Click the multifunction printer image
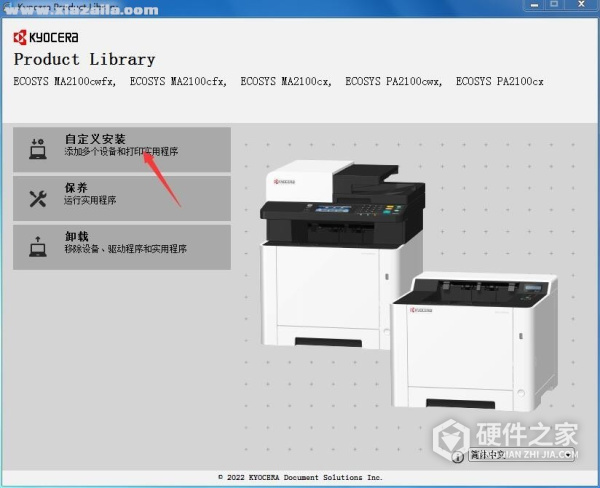Screen dimensions: 600x488 [x=342, y=254]
